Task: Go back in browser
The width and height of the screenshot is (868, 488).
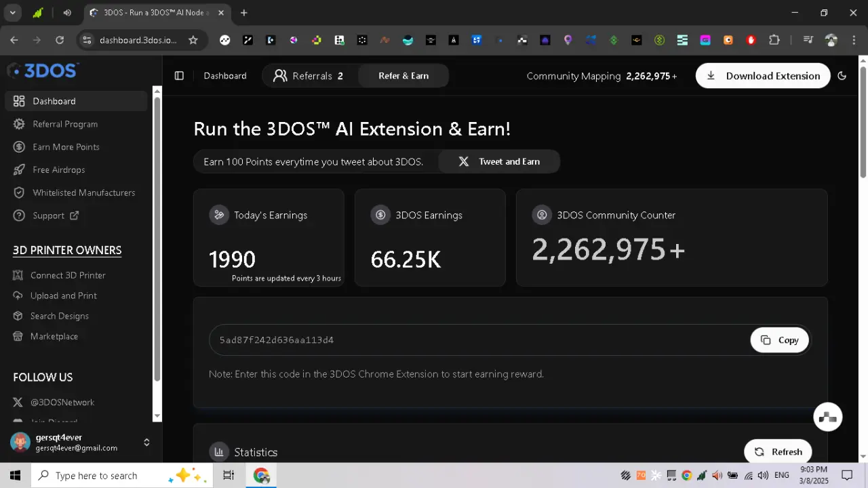Action: click(x=14, y=40)
